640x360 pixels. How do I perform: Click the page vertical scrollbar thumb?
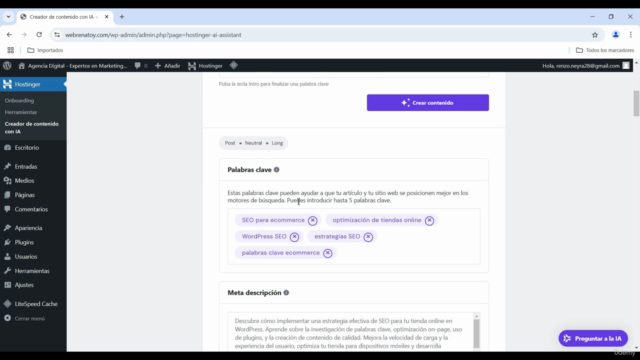click(x=636, y=103)
